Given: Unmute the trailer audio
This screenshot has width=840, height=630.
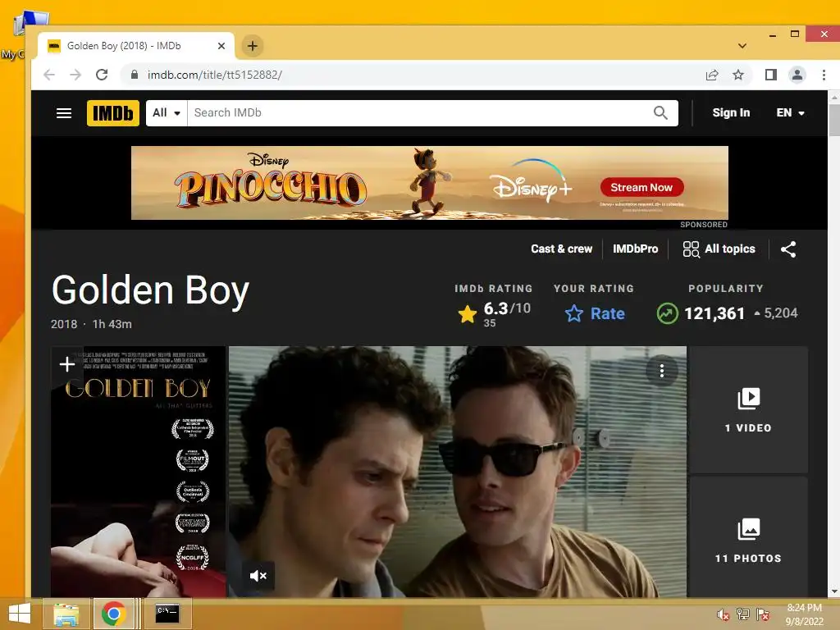Looking at the screenshot, I should click(x=258, y=576).
